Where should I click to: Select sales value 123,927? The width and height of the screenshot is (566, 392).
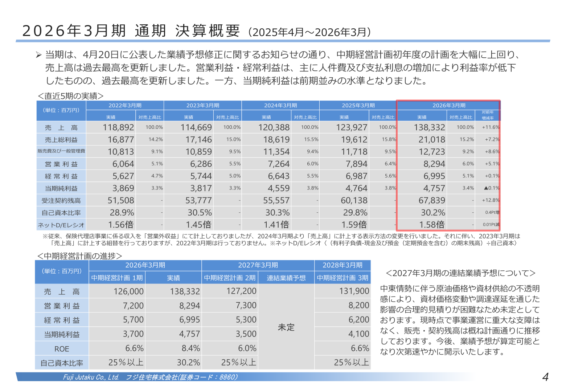(x=352, y=127)
